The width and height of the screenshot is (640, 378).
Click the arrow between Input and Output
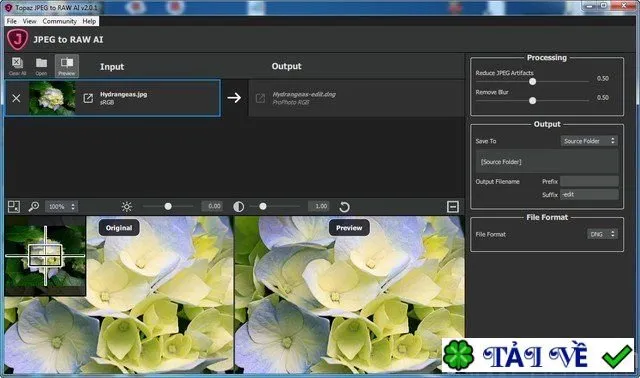[234, 98]
